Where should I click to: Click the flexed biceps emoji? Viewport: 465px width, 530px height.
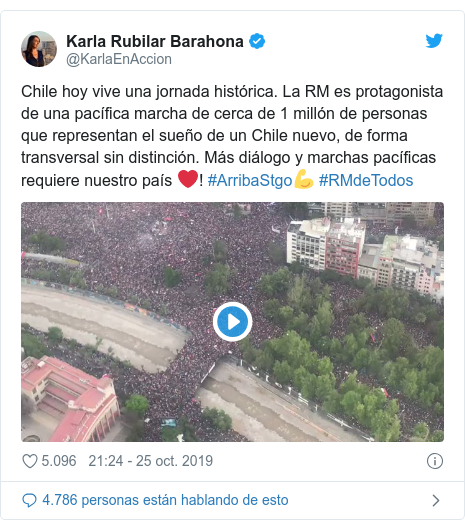coord(304,179)
